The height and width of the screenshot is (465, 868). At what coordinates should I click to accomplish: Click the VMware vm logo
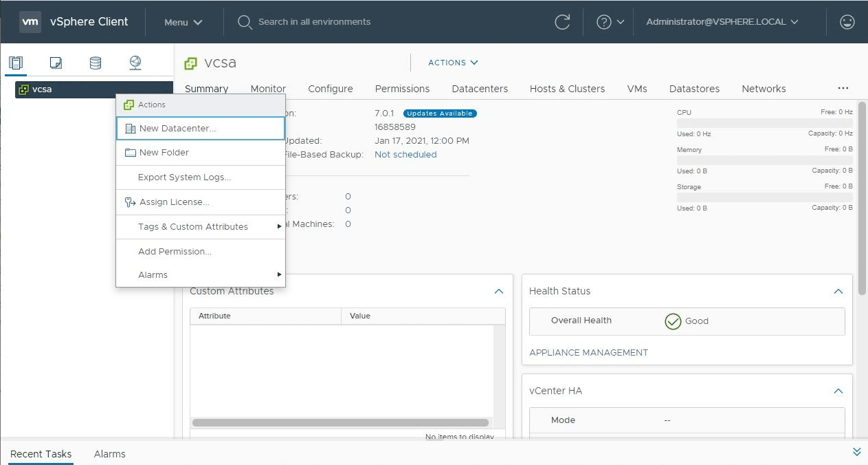click(30, 21)
